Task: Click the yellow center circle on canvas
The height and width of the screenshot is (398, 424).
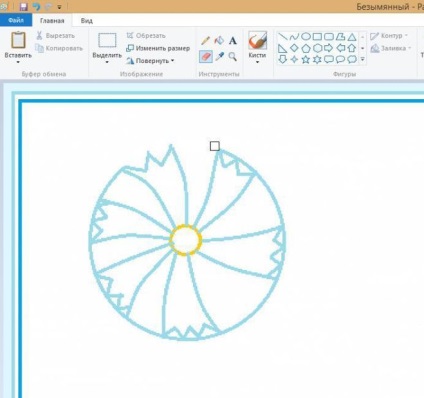Action: 186,240
